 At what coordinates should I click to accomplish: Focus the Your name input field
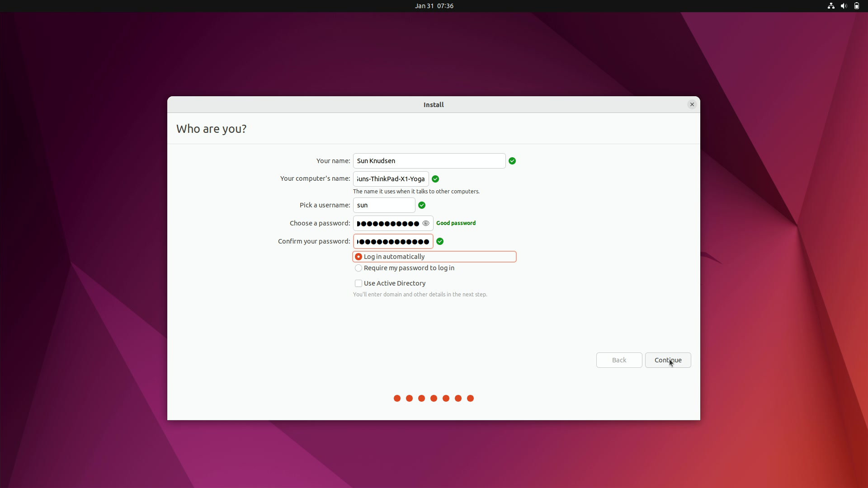point(429,161)
